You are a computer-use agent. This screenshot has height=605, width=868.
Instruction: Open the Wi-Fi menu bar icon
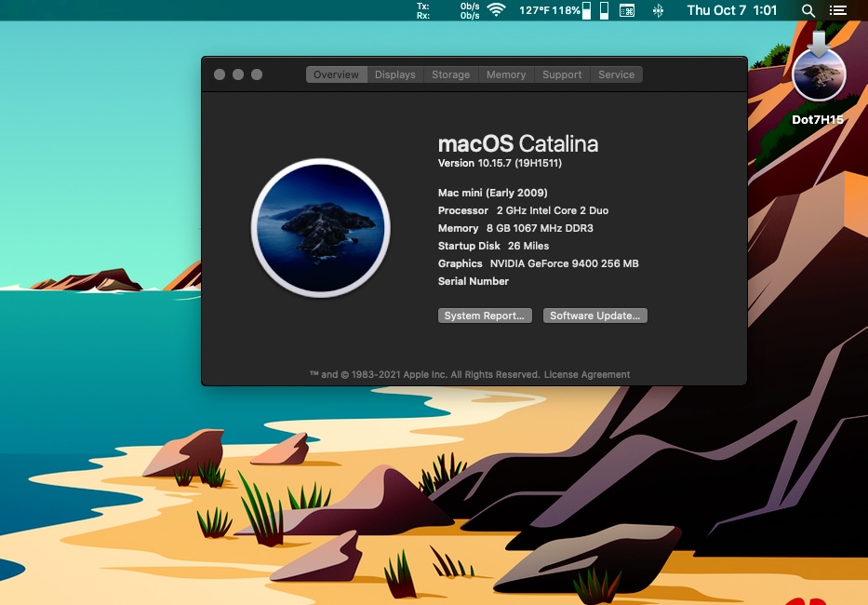click(496, 10)
